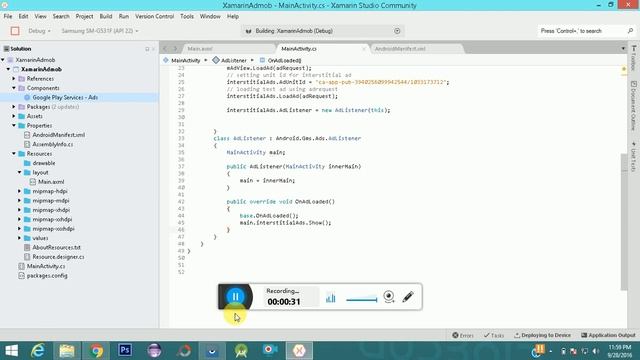Click the search magnifier icon

click(x=630, y=31)
